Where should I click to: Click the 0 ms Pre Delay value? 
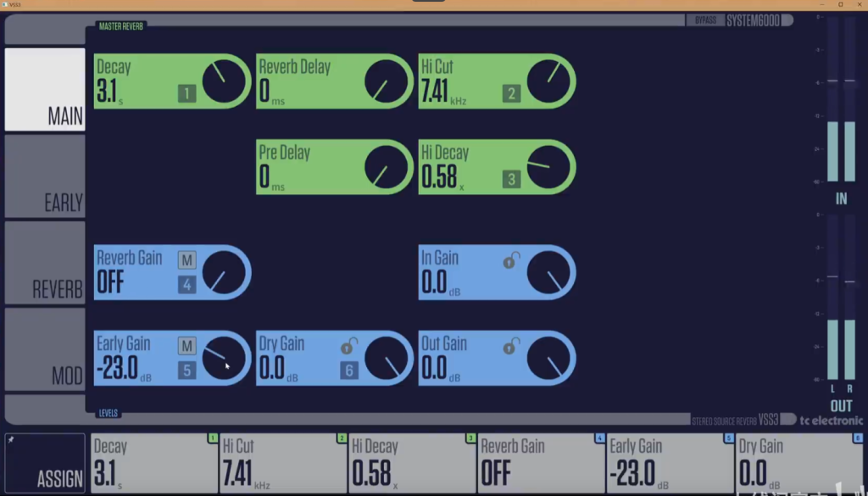point(272,177)
